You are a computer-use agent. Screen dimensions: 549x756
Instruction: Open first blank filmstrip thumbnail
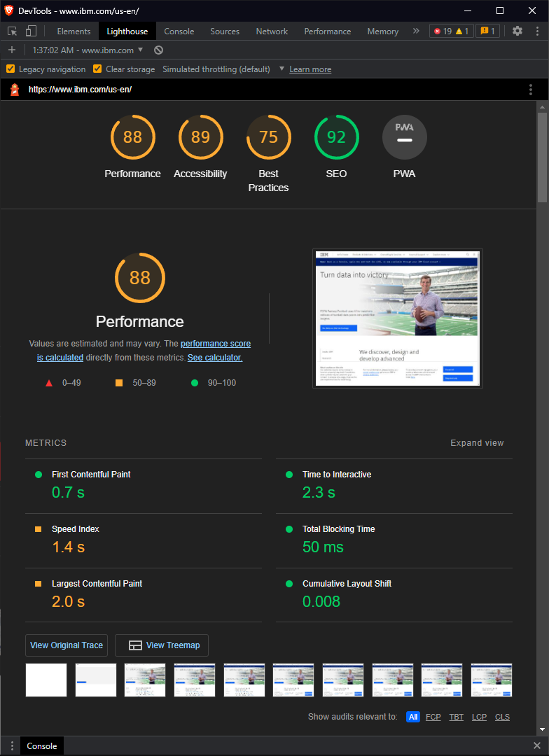(46, 680)
